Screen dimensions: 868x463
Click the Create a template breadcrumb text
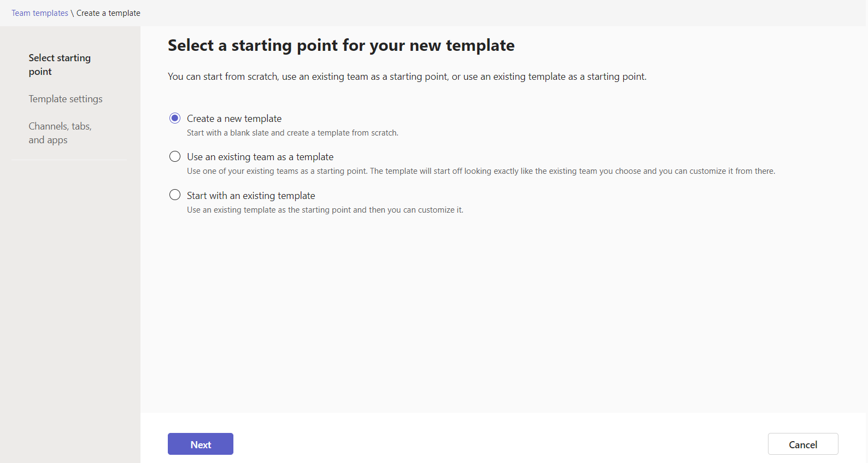(x=108, y=13)
